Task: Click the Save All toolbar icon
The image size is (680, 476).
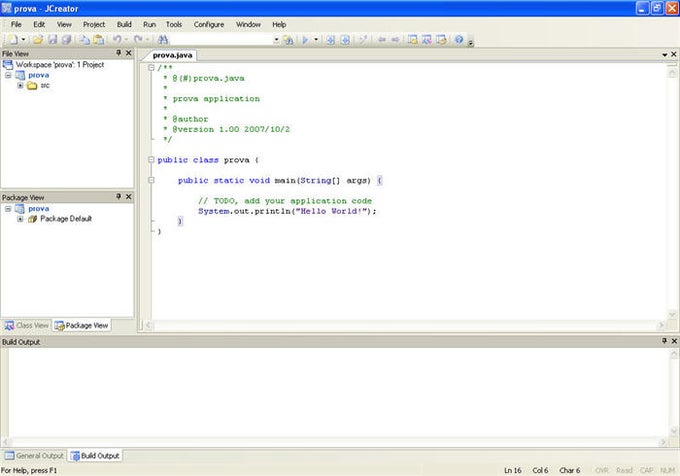Action: click(x=66, y=40)
